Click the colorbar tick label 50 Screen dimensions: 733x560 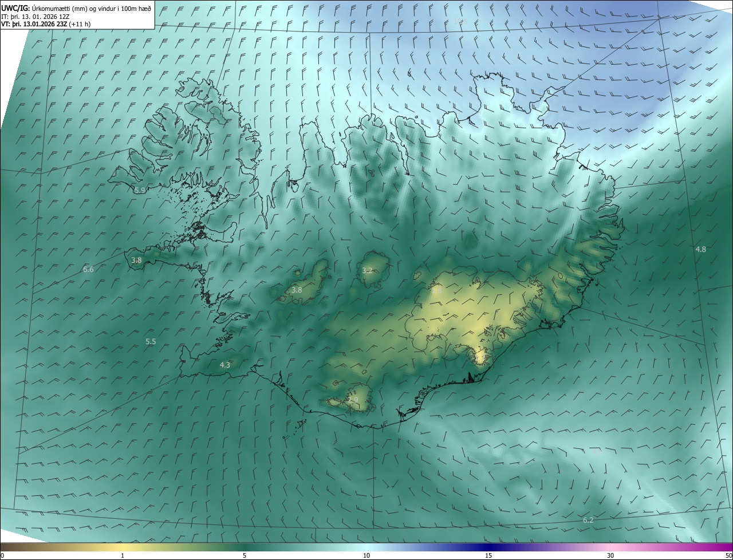coord(728,555)
